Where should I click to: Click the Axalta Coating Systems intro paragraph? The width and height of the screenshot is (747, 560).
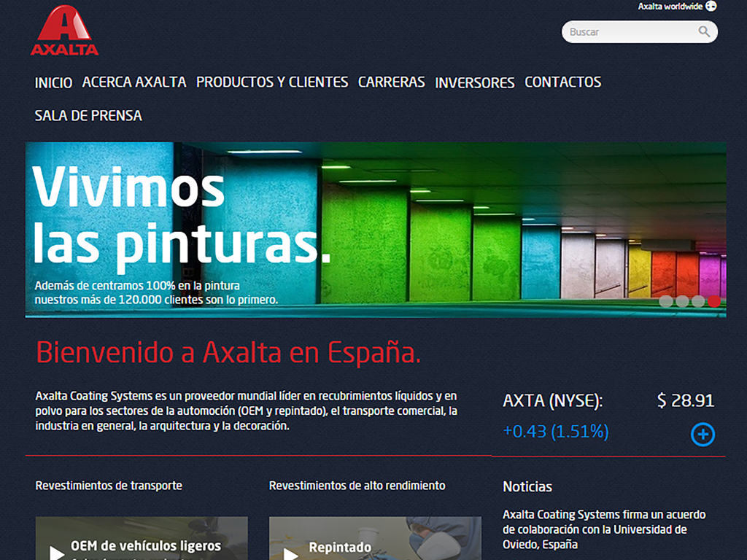pyautogui.click(x=247, y=411)
